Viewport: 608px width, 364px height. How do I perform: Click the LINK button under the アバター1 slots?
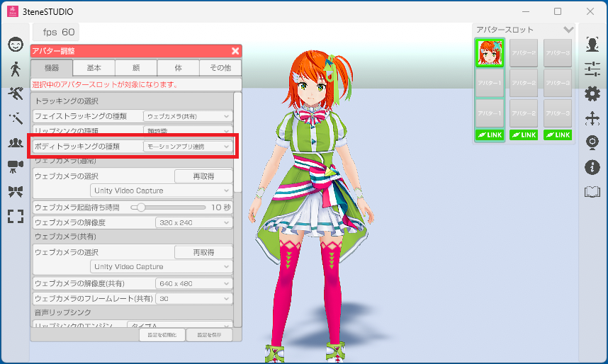pos(490,135)
